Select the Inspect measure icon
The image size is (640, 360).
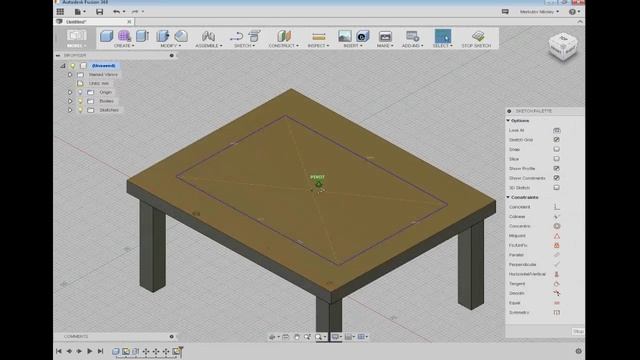click(318, 36)
